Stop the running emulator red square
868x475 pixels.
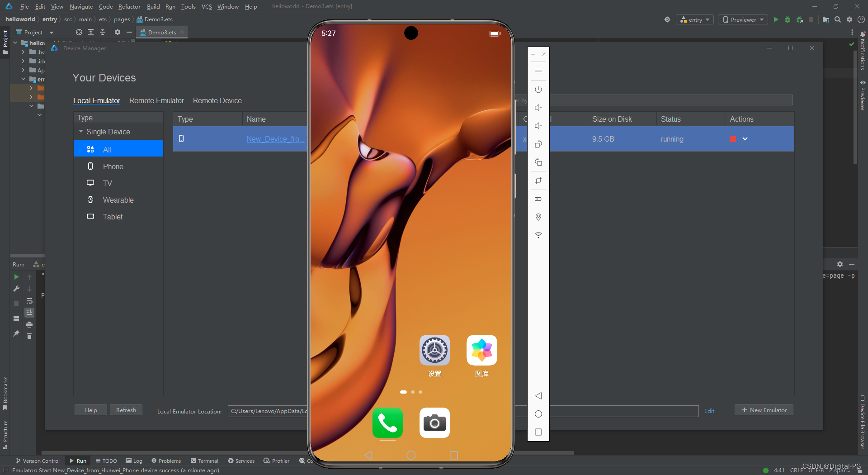tap(732, 139)
